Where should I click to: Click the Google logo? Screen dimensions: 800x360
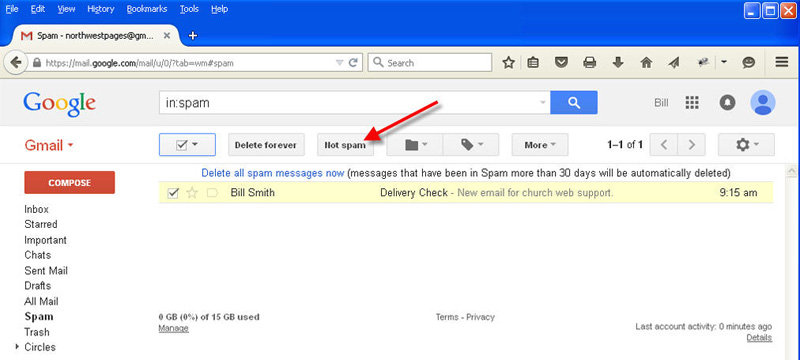click(59, 104)
